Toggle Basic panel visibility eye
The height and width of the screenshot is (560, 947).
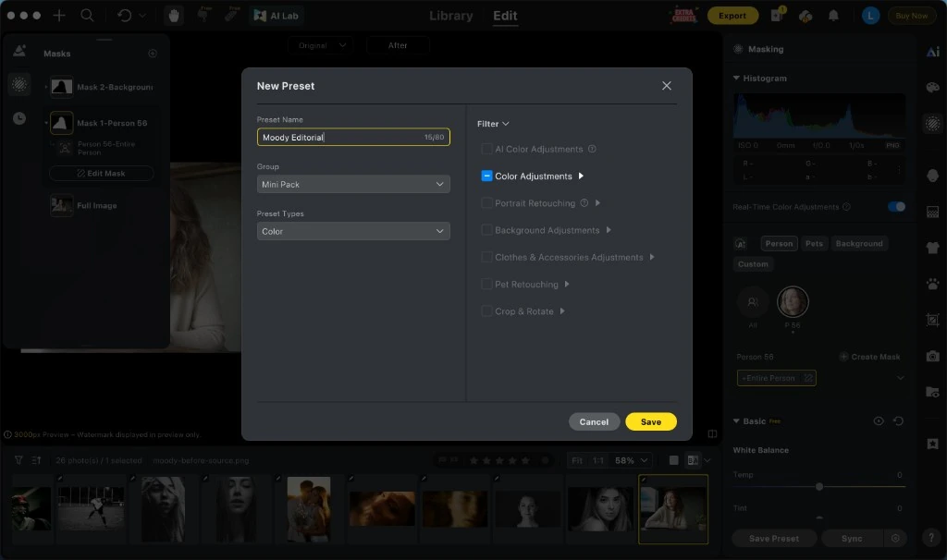click(x=879, y=421)
